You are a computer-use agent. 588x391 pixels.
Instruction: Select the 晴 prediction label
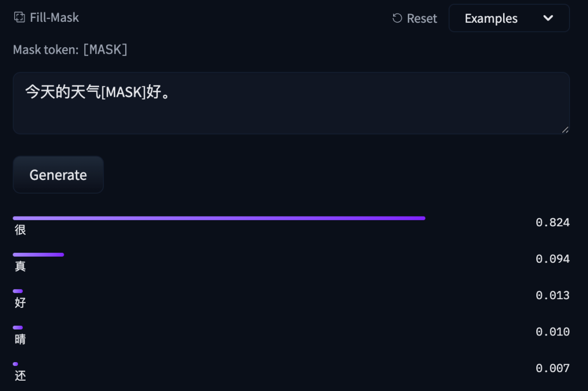click(20, 339)
